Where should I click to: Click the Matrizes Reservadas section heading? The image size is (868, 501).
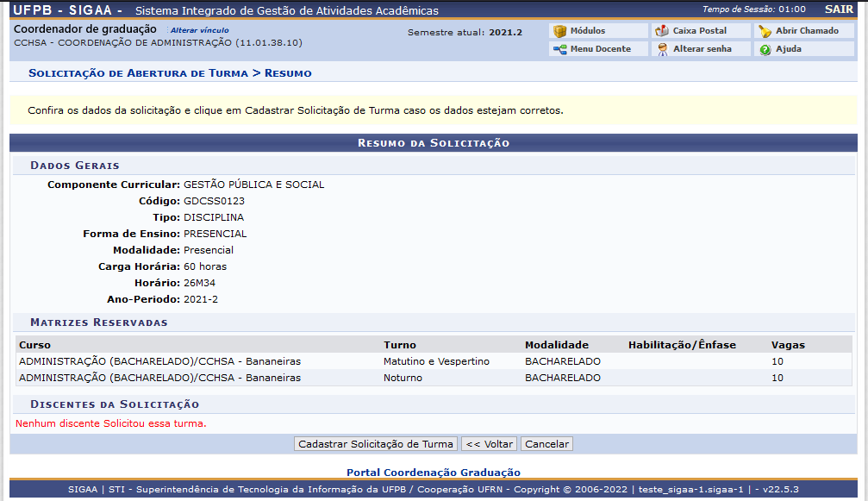98,323
